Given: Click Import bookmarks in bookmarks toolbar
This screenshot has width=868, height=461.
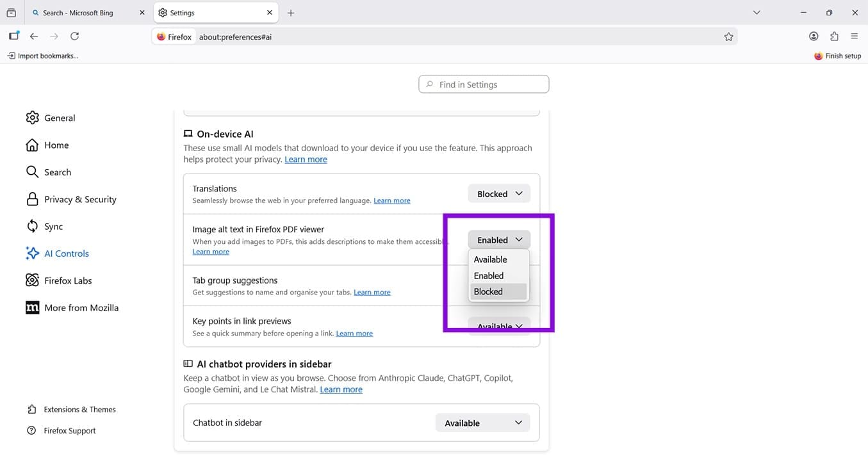Looking at the screenshot, I should click(x=43, y=56).
